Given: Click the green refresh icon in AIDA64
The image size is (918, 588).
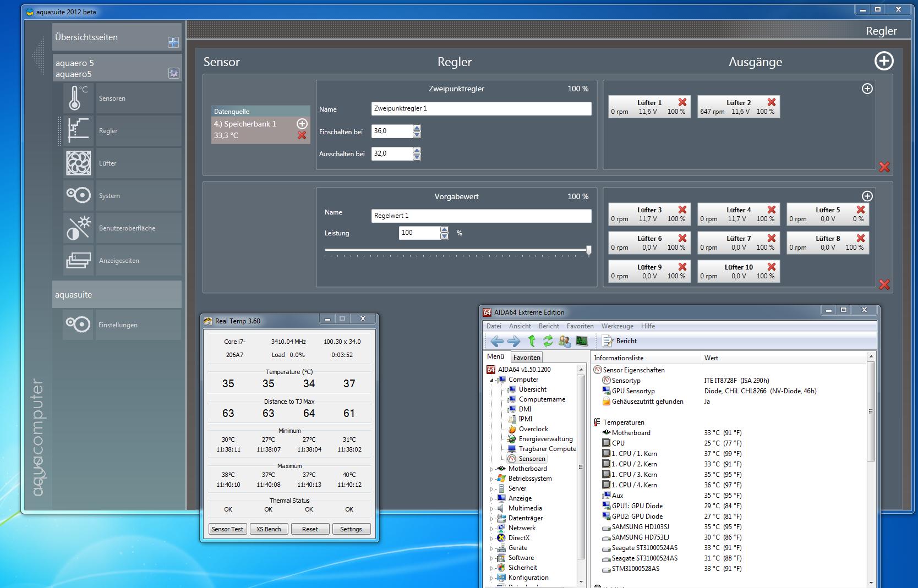Looking at the screenshot, I should click(548, 341).
